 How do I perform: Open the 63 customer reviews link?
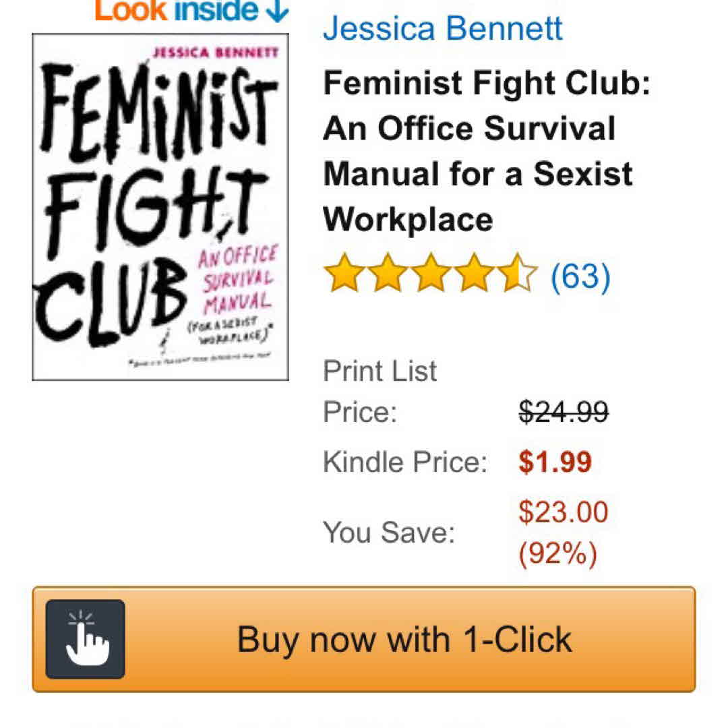580,276
